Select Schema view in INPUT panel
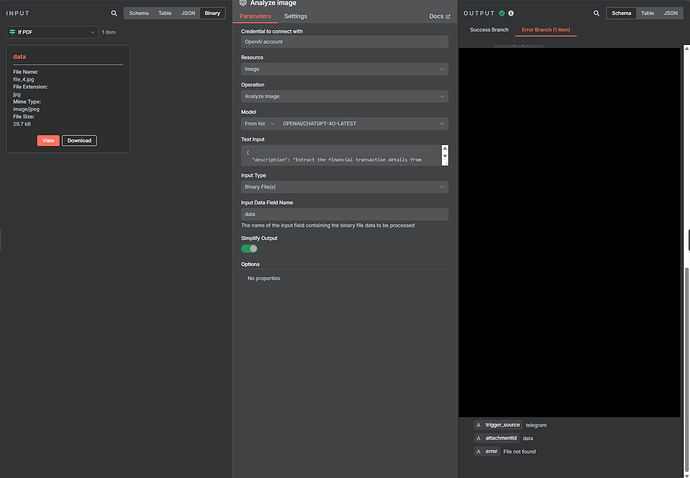690x478 pixels. coord(139,13)
